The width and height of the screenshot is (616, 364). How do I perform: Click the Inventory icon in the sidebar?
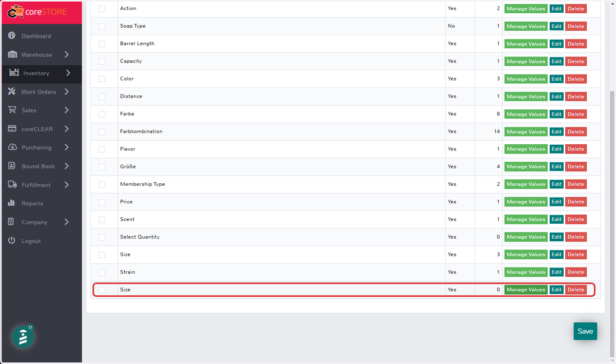tap(14, 73)
